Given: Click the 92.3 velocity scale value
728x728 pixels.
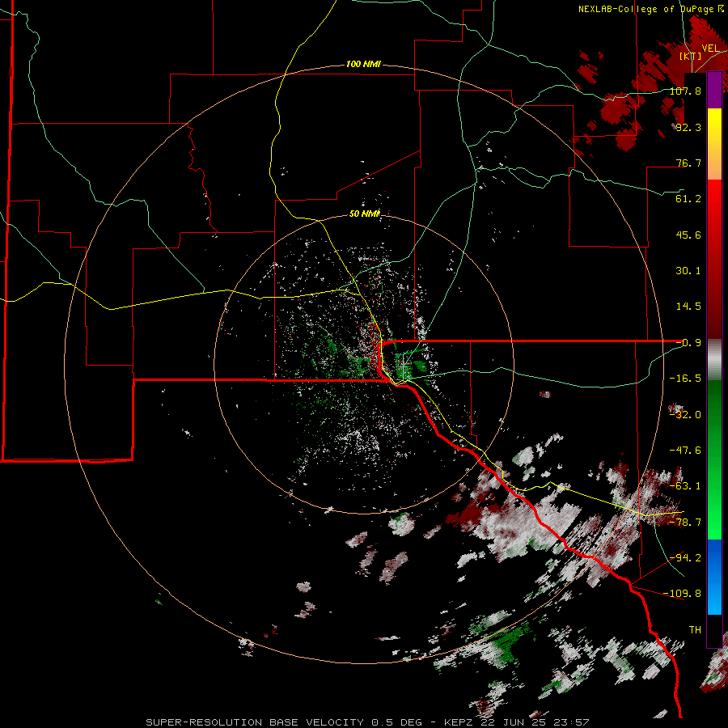Looking at the screenshot, I should [688, 127].
